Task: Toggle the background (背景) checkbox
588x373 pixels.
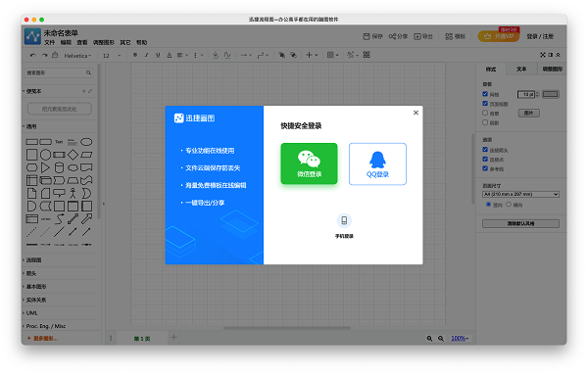Action: (485, 113)
